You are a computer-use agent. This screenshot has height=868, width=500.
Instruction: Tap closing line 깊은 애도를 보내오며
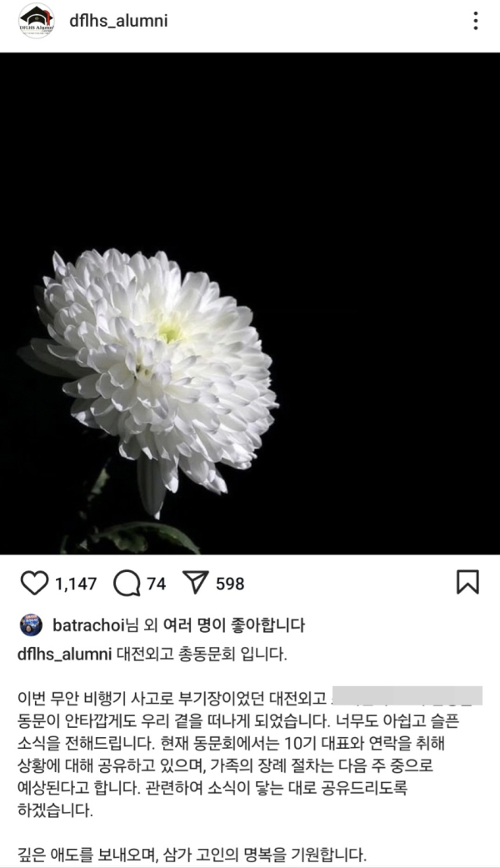(x=192, y=854)
